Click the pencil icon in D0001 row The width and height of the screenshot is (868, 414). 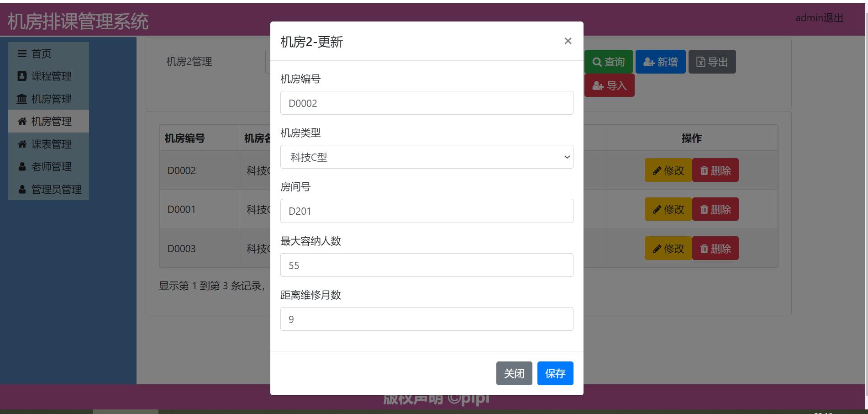[x=657, y=210]
